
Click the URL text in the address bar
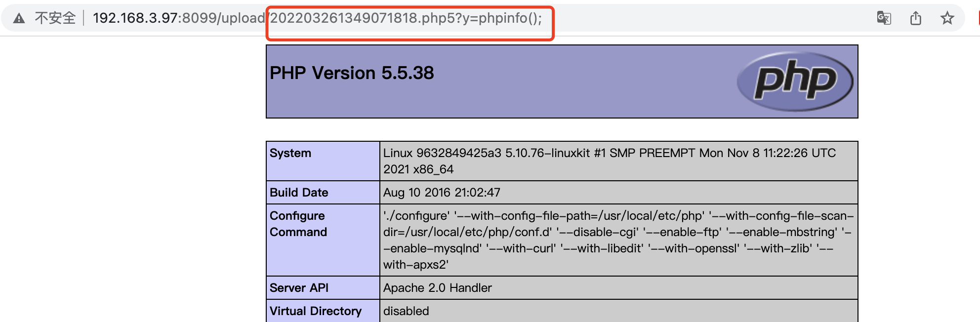(x=317, y=18)
